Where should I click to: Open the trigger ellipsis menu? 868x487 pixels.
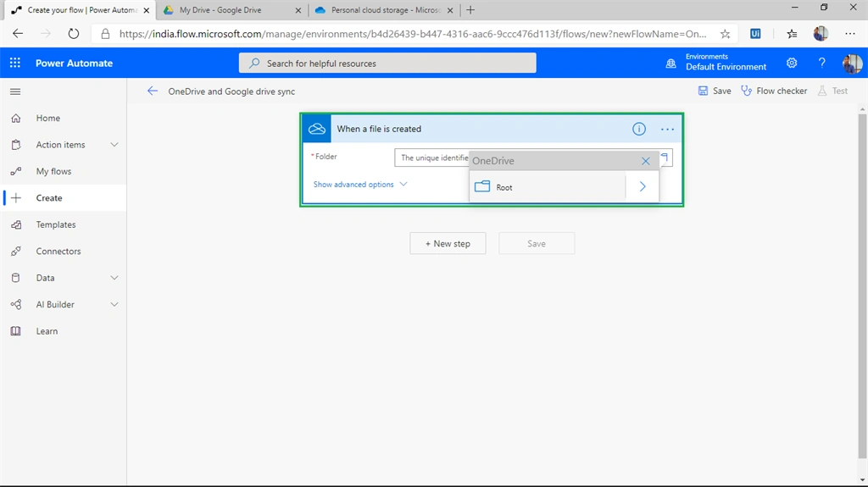point(668,129)
